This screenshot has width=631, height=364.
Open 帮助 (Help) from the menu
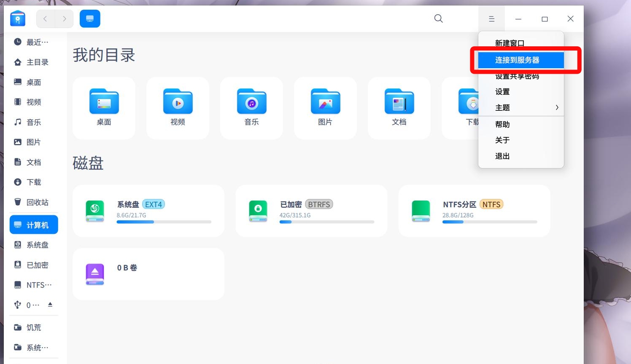coord(521,124)
